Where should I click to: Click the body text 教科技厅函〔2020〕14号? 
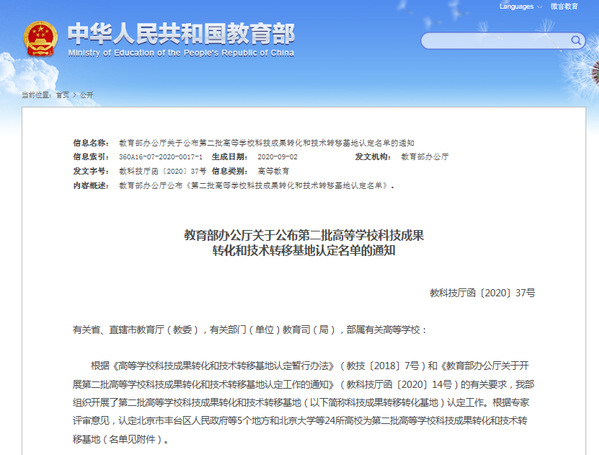coord(399,384)
